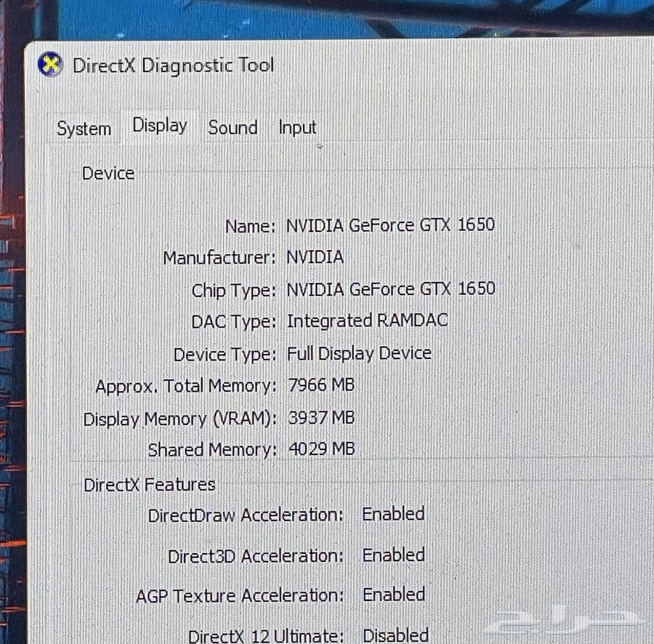Go to the Input tab

pos(297,127)
